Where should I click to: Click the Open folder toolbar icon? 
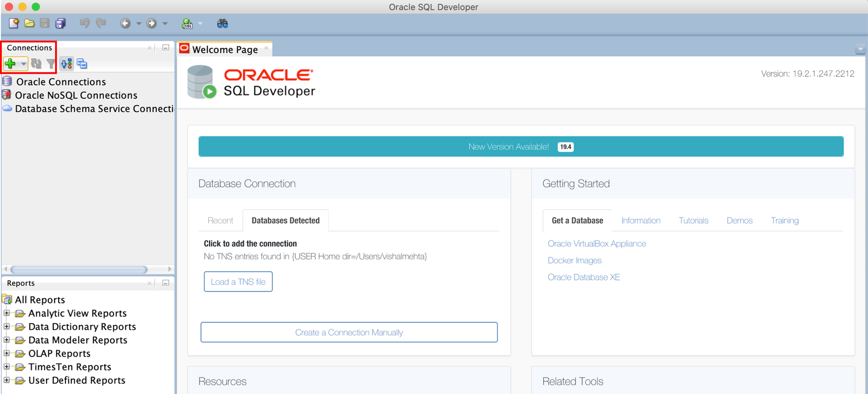click(30, 23)
